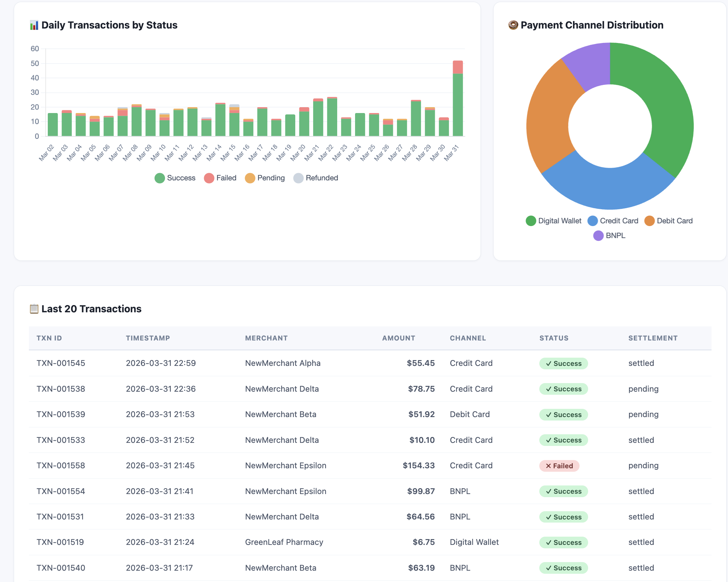Screen dimensions: 728x582
Task: Select the Failed badge on TXN-001558
Action: [x=559, y=466]
